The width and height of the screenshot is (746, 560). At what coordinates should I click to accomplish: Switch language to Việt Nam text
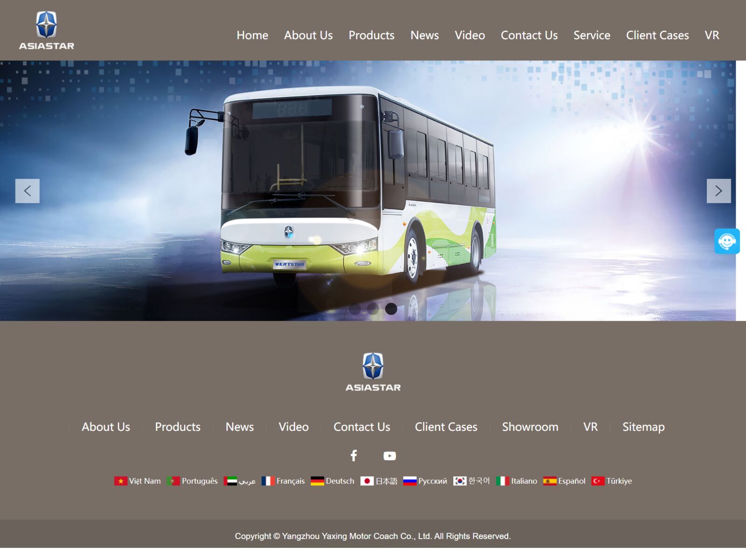145,481
